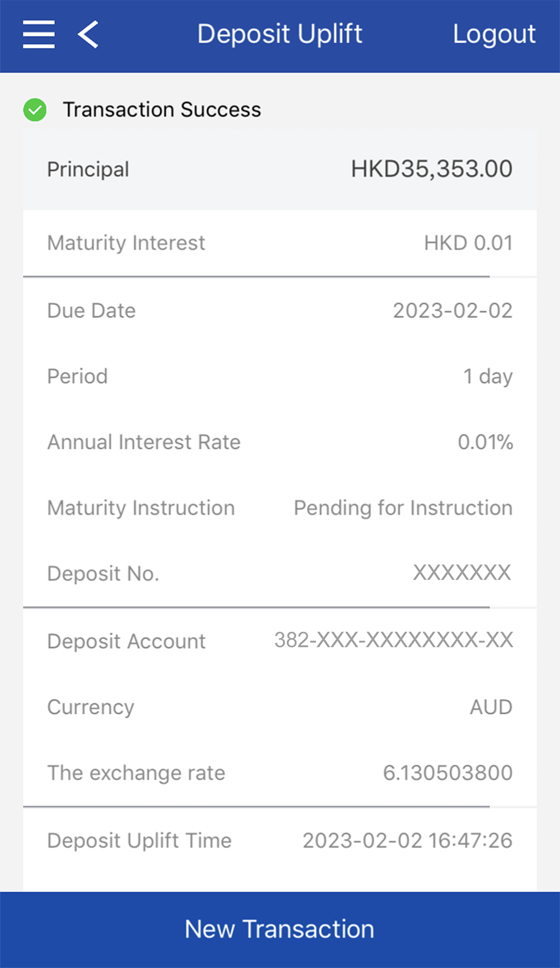Click the green success checkmark icon

click(35, 110)
